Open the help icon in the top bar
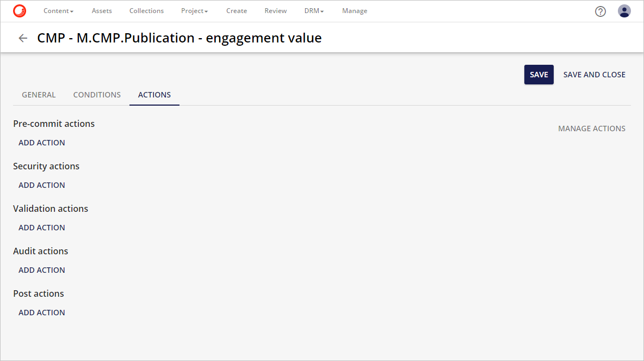644x361 pixels. click(x=600, y=11)
